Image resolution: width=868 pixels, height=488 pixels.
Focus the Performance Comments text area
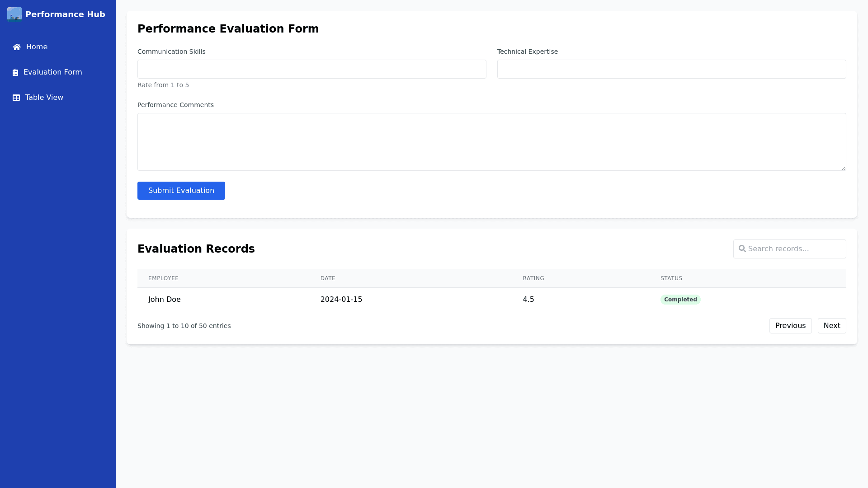tap(491, 142)
